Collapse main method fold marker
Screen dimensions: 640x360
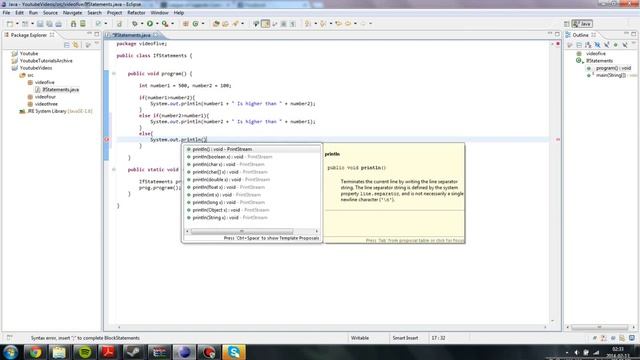point(114,169)
